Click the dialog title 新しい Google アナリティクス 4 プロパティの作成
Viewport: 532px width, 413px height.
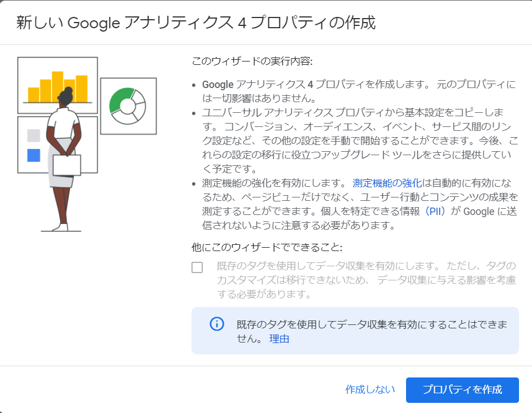tap(196, 23)
